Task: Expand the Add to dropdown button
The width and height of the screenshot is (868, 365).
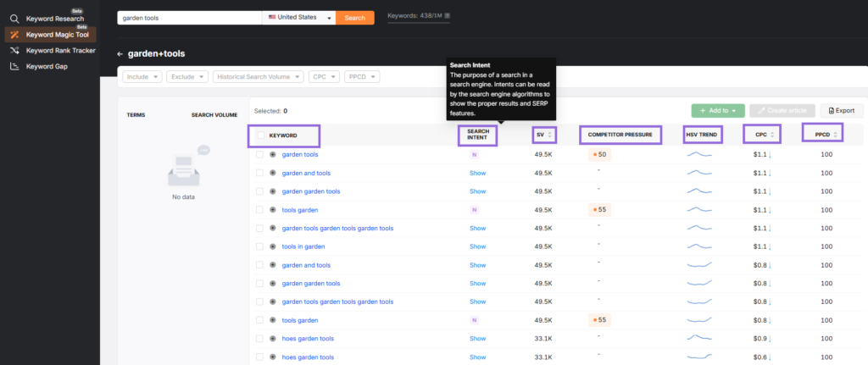Action: pos(718,111)
